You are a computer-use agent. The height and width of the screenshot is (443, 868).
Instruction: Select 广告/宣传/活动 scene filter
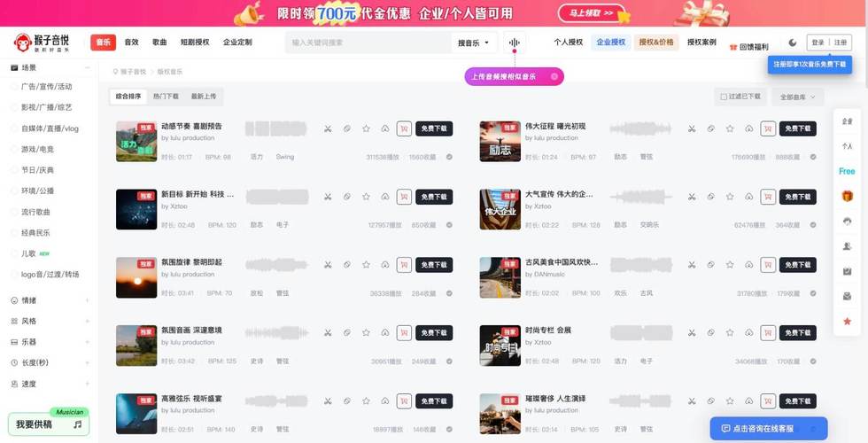[x=46, y=87]
